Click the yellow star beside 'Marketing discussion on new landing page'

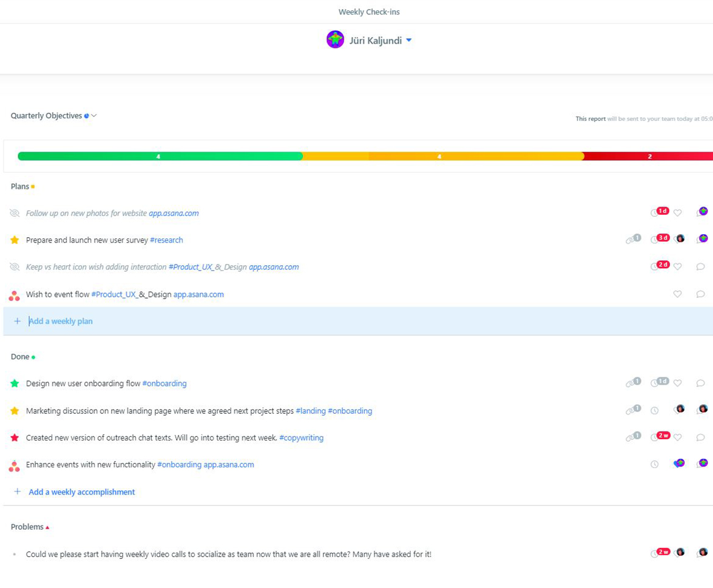pyautogui.click(x=15, y=411)
